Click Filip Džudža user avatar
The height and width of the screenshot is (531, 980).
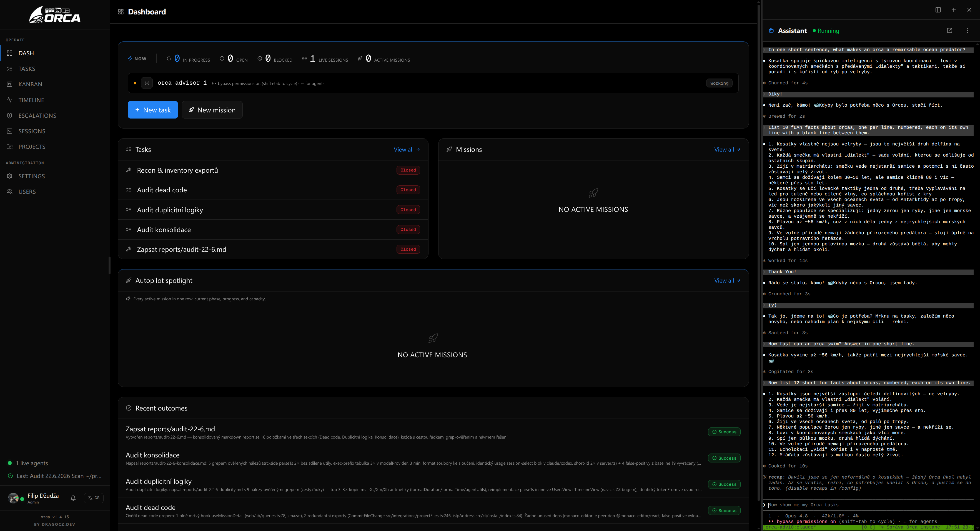[x=13, y=498]
